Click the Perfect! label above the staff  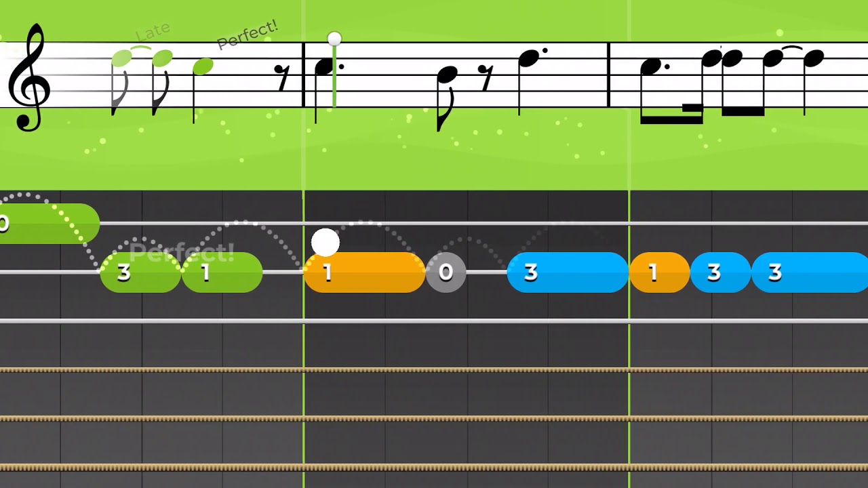pos(248,35)
